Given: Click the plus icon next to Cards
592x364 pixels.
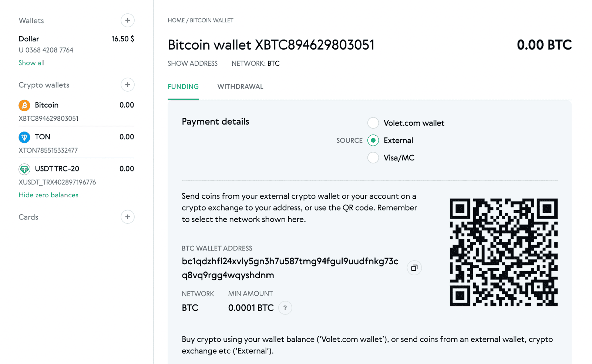Looking at the screenshot, I should click(x=127, y=217).
